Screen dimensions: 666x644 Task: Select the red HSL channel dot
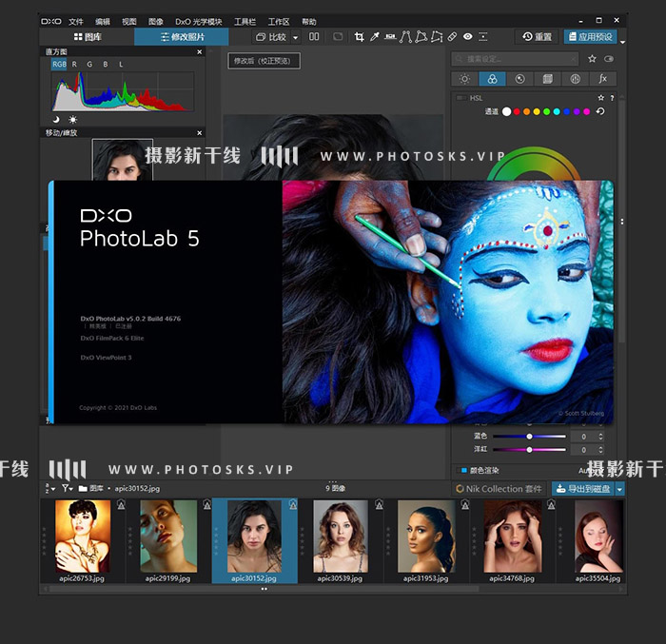pyautogui.click(x=517, y=111)
